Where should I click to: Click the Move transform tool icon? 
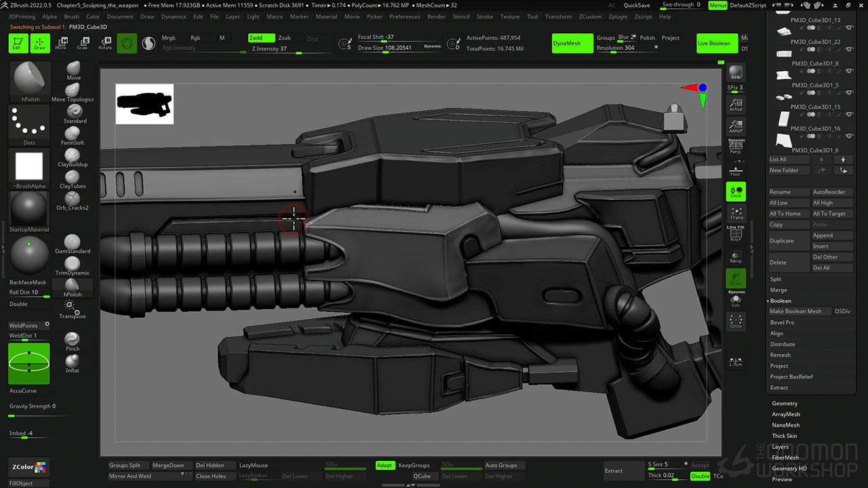pos(61,43)
